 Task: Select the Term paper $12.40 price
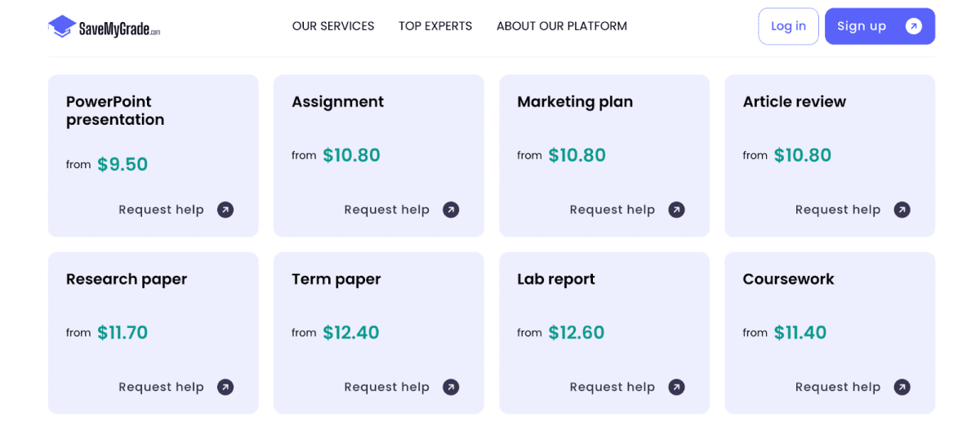[x=351, y=333]
